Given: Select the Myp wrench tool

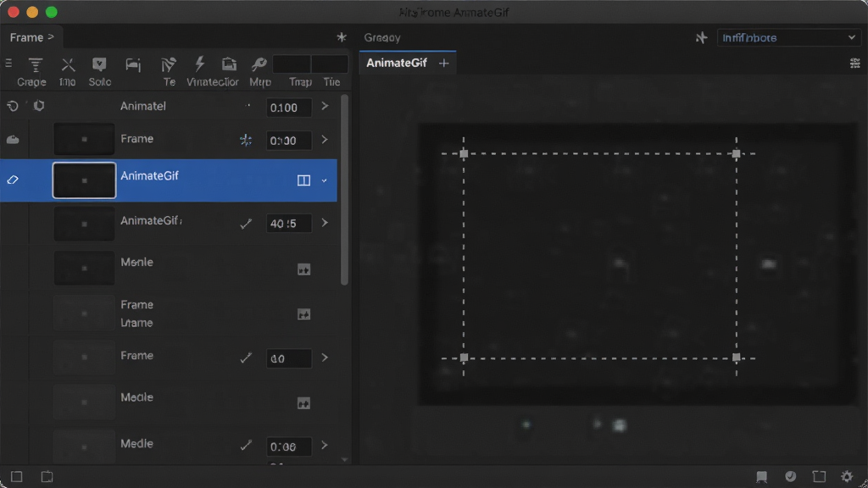Looking at the screenshot, I should pos(259,64).
